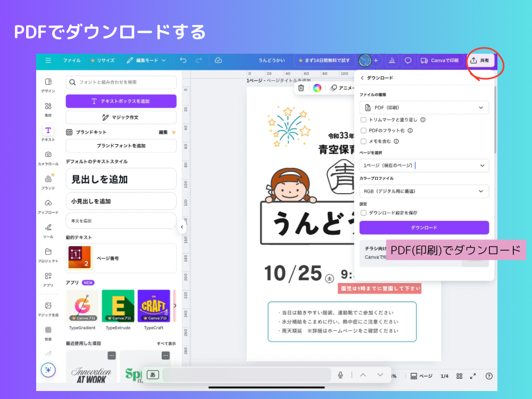Open the ファイル menu
Screen dimensions: 532x399
pyautogui.click(x=71, y=61)
